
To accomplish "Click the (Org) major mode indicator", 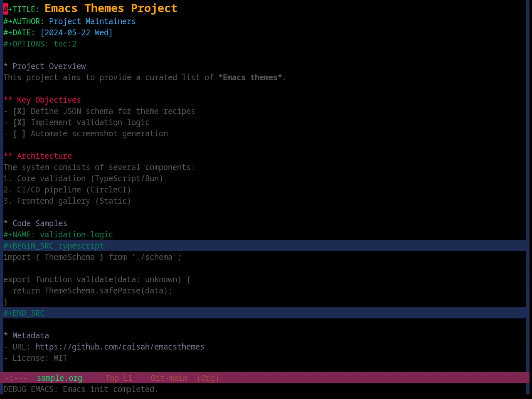I will coord(208,378).
